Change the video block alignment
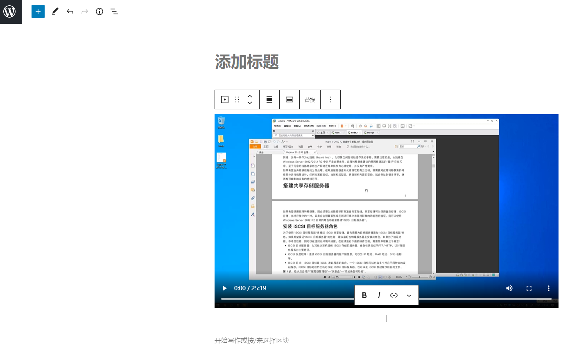588x364 pixels. (x=269, y=99)
